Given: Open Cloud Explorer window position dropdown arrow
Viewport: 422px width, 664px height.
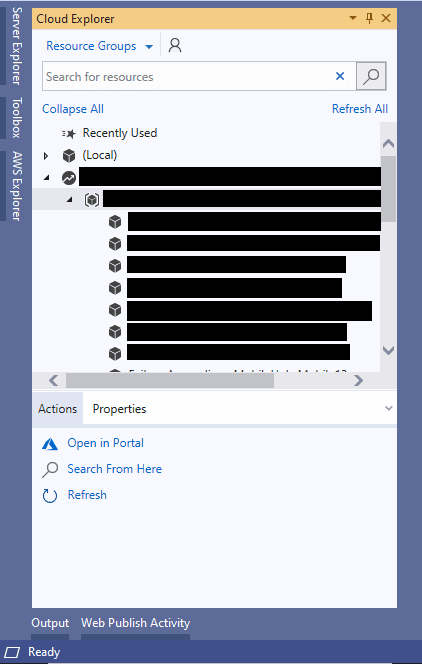Looking at the screenshot, I should coord(353,18).
